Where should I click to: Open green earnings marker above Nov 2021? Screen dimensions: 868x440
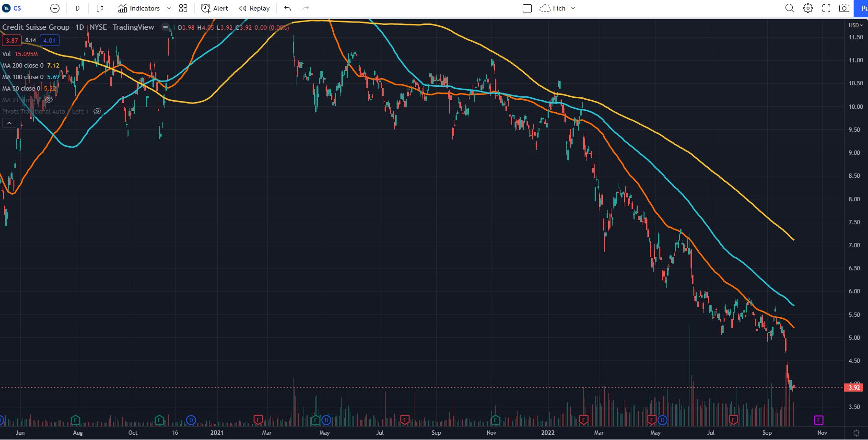495,420
